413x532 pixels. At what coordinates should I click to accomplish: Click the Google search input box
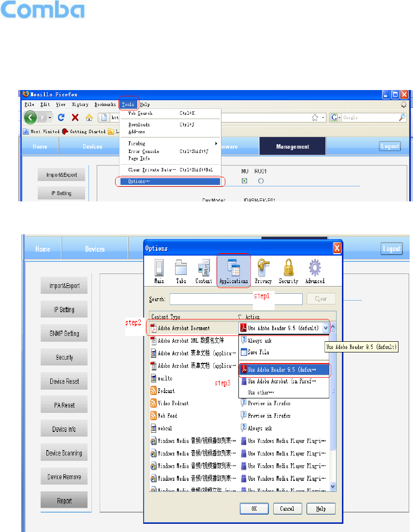(369, 118)
